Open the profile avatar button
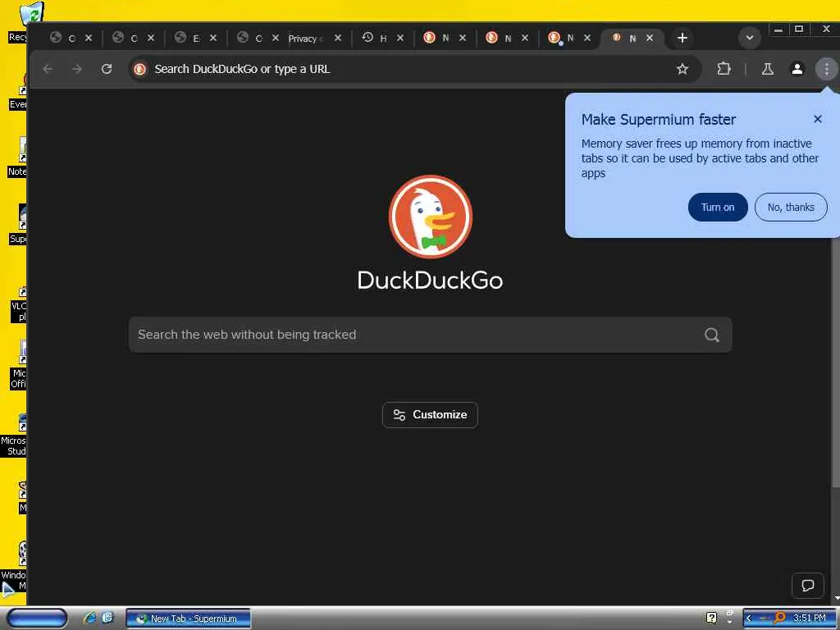Image resolution: width=840 pixels, height=630 pixels. pos(797,69)
